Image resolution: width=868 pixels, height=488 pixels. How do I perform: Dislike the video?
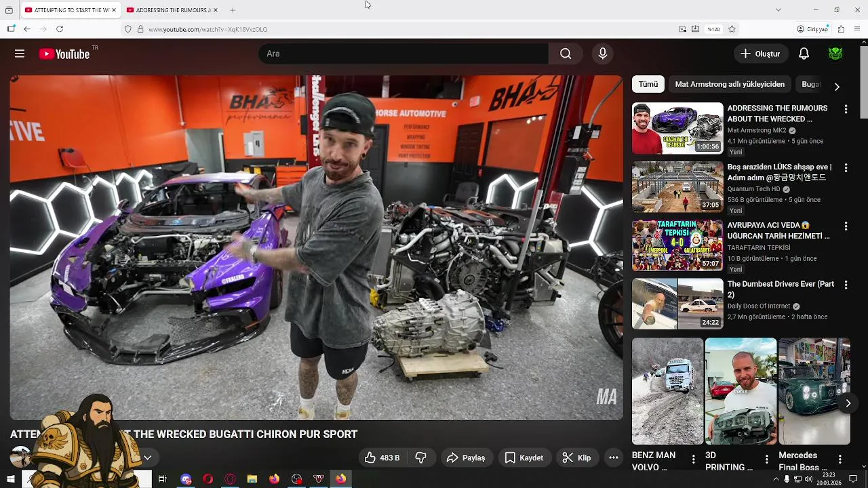(420, 457)
